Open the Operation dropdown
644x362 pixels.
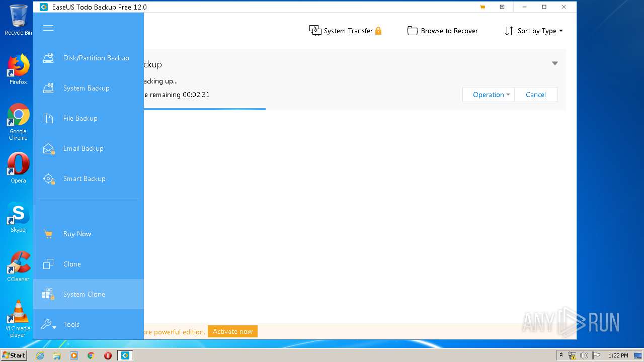click(489, 95)
